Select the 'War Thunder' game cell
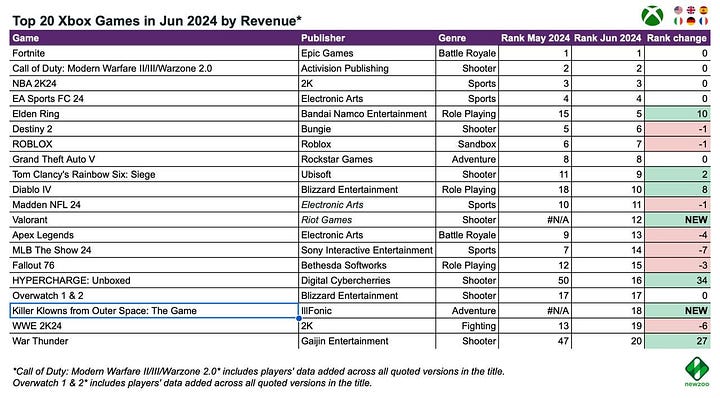720x398 pixels. tap(154, 341)
